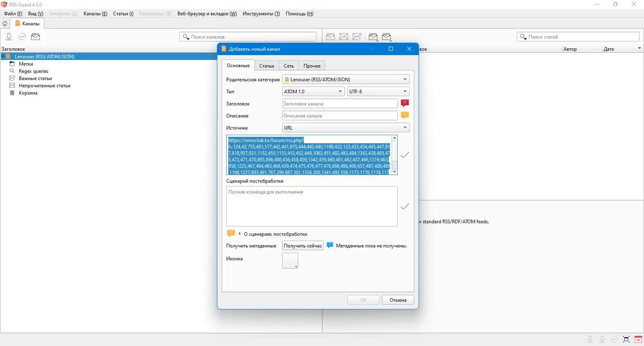Click the first download icon in status bar
This screenshot has height=346, width=644.
tap(590, 339)
